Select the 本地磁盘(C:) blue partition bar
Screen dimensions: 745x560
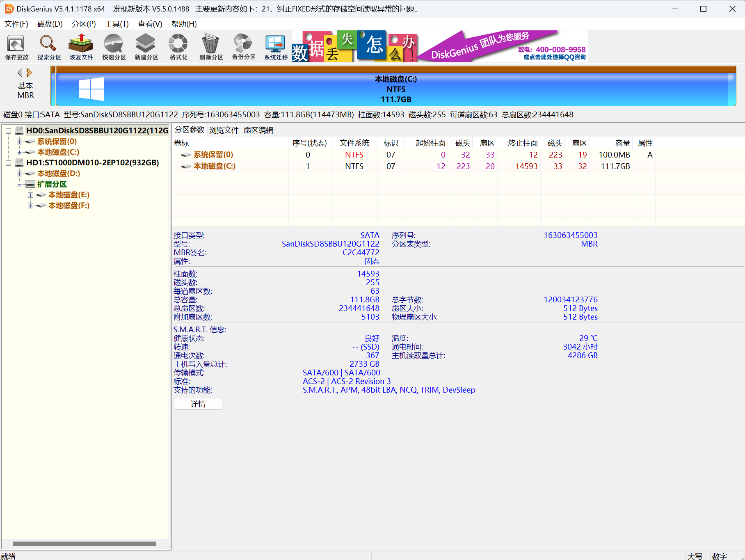point(395,89)
